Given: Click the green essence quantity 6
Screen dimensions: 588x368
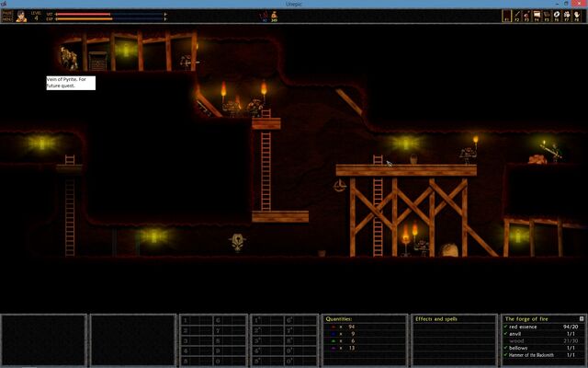Looking at the screenshot, I should [x=353, y=341].
